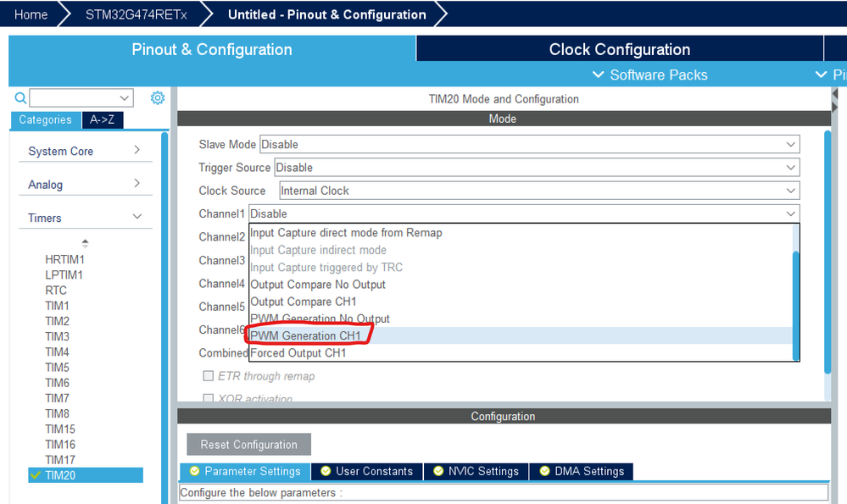The width and height of the screenshot is (847, 504).
Task: Open the Parameter Settings tab
Action: coord(245,471)
